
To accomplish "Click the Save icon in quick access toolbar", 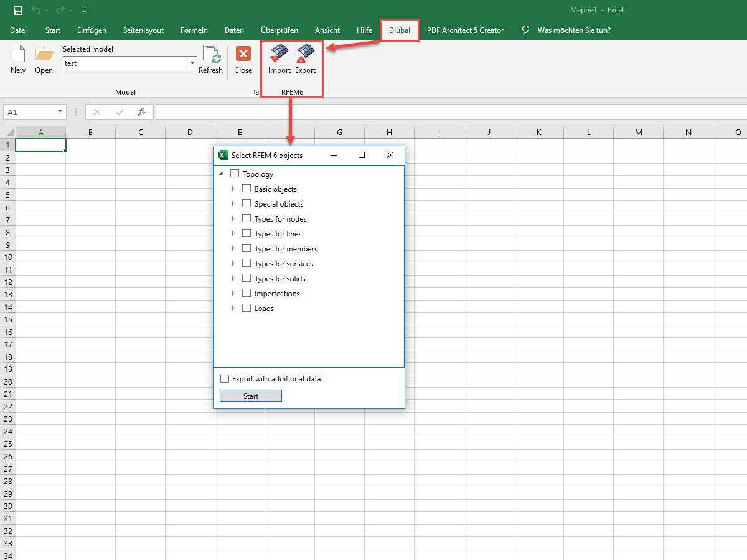I will point(17,10).
